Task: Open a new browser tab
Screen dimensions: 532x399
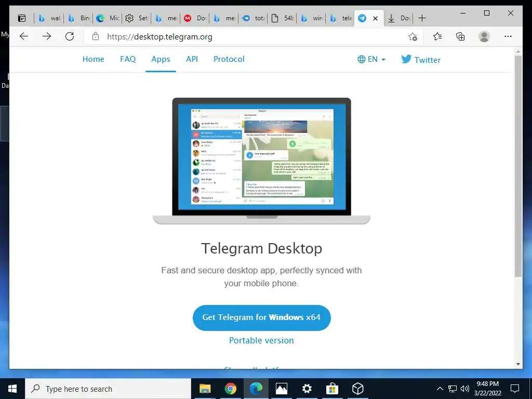Action: pos(422,18)
